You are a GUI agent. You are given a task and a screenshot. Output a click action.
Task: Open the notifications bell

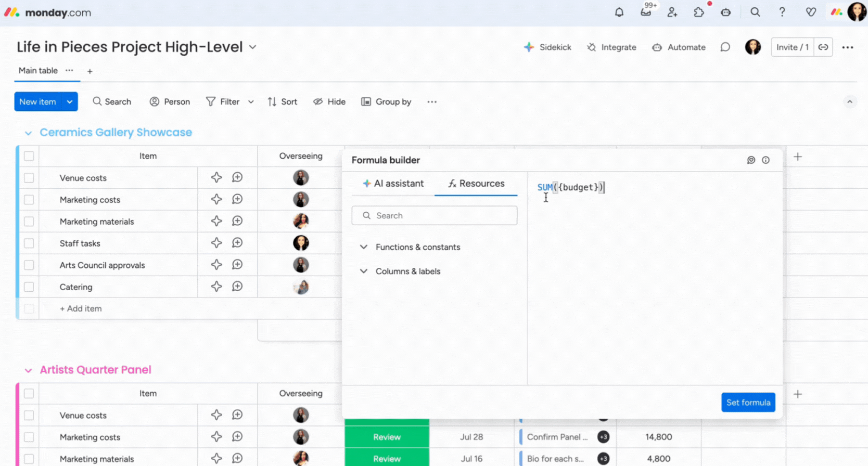619,12
